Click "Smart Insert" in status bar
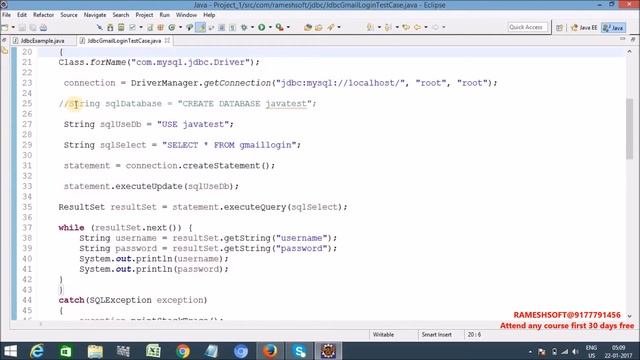 click(436, 335)
